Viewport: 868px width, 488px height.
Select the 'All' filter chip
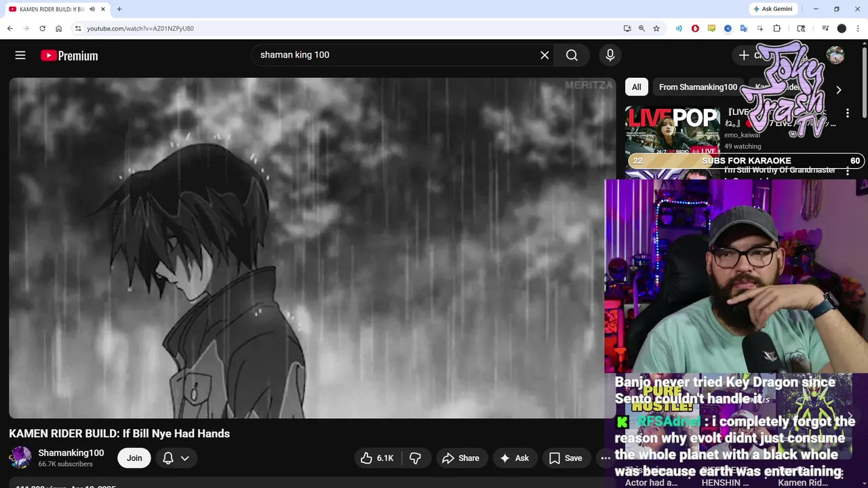(x=636, y=87)
